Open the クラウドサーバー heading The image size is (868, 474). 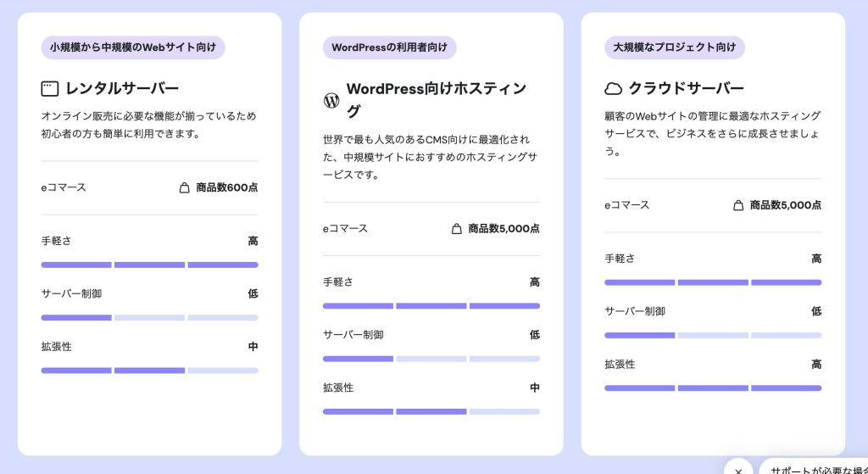tap(686, 88)
